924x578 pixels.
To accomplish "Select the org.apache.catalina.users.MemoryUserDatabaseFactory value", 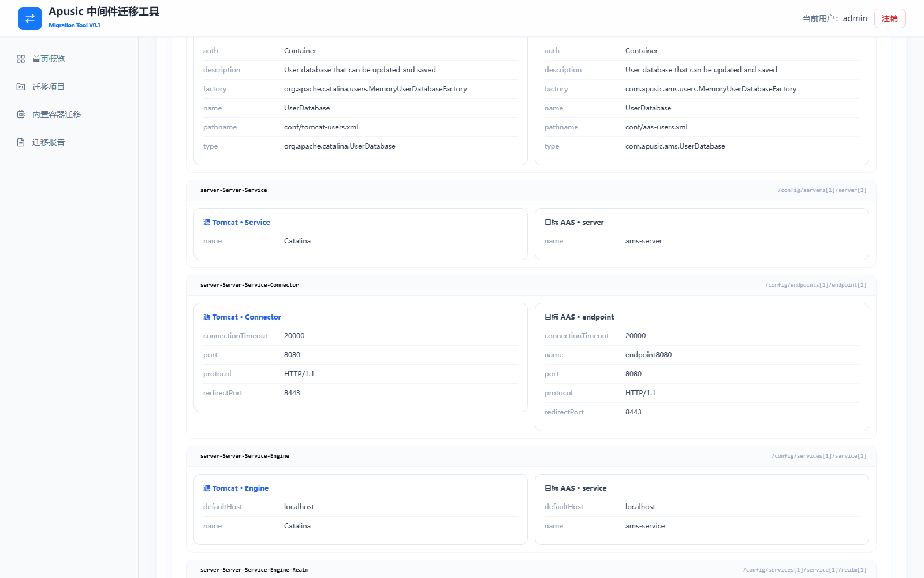I will point(375,89).
